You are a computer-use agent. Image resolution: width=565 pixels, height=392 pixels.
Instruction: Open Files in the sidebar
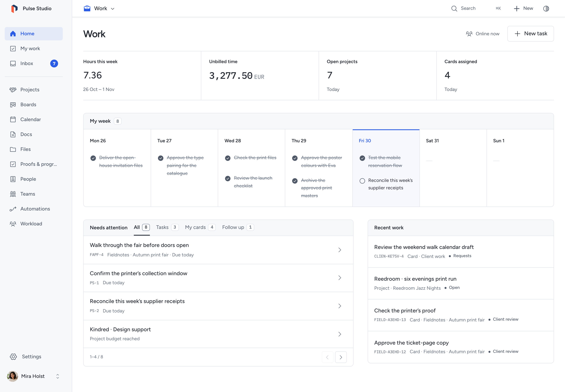point(34,149)
